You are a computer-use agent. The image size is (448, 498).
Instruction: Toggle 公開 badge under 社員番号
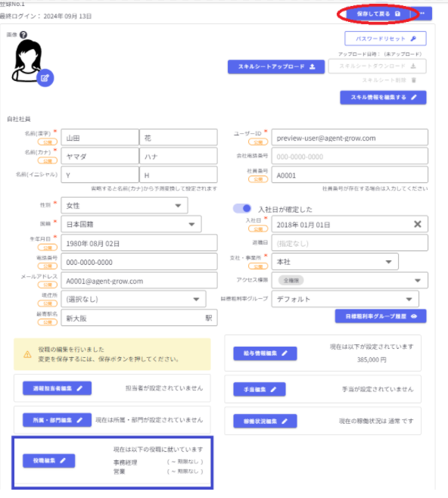[258, 179]
